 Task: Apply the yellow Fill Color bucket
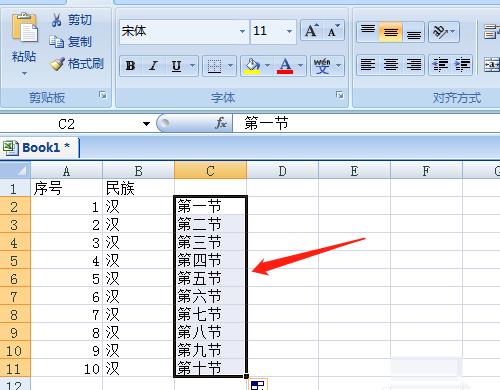[252, 66]
